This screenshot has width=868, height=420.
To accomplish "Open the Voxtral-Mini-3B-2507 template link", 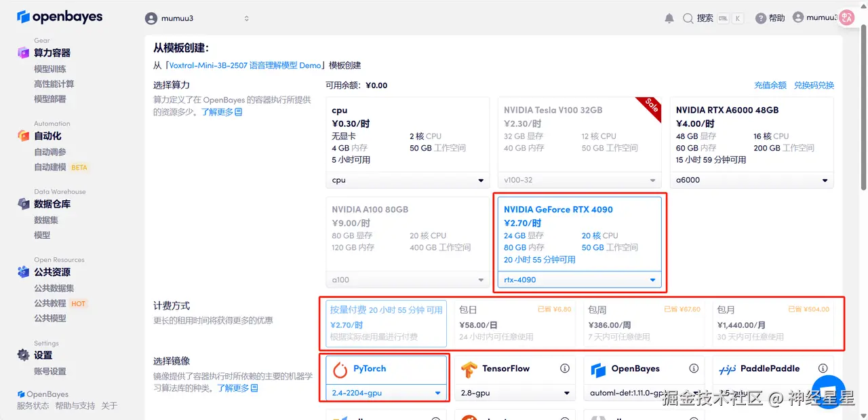I will pyautogui.click(x=245, y=65).
